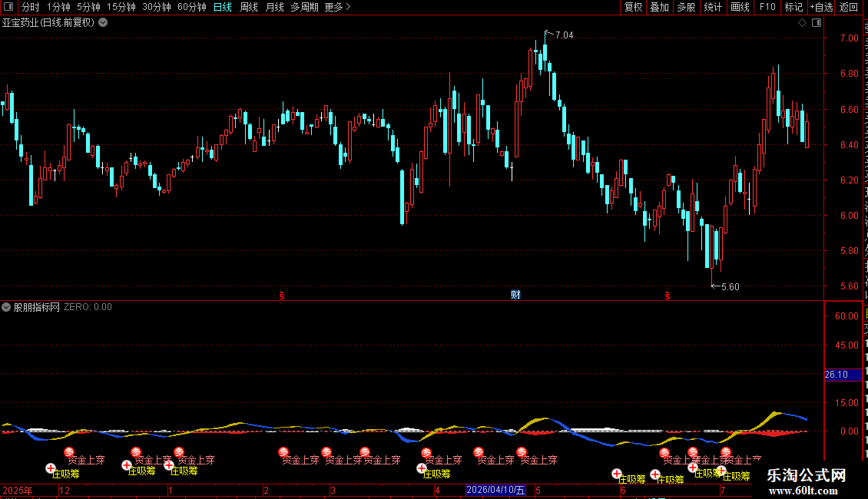Viewport: 868px width, 499px height.
Task: Click the month 7 label on time axis
Action: 722,490
